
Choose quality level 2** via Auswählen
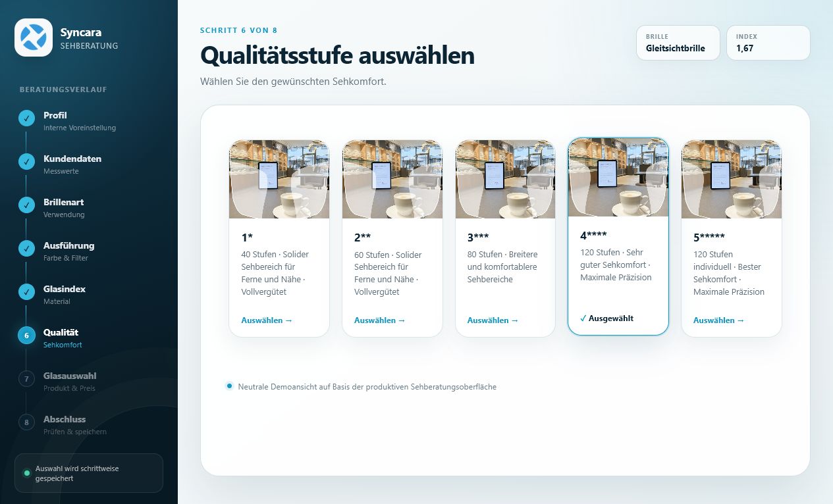click(x=379, y=320)
